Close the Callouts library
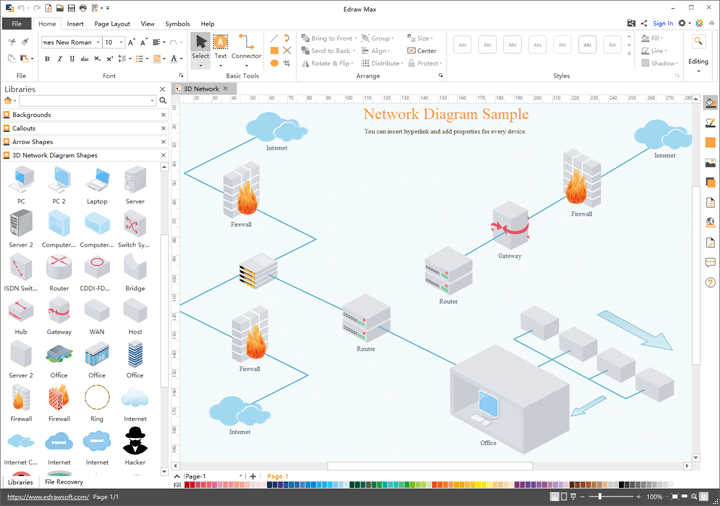 [x=163, y=128]
